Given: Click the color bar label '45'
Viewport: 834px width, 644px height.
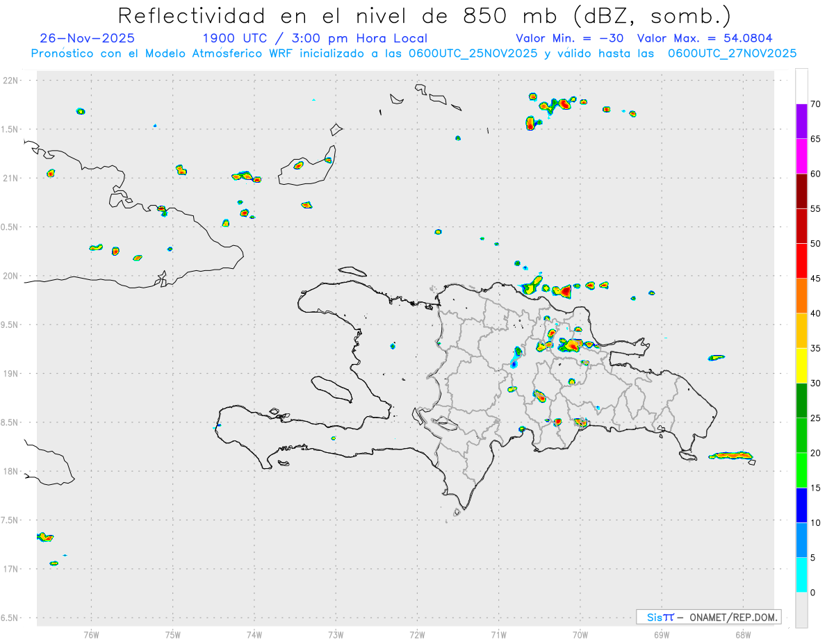Looking at the screenshot, I should click(x=816, y=279).
